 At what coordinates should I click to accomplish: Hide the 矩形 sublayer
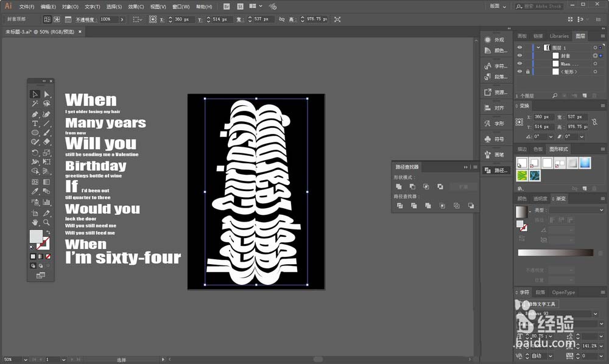coord(519,71)
